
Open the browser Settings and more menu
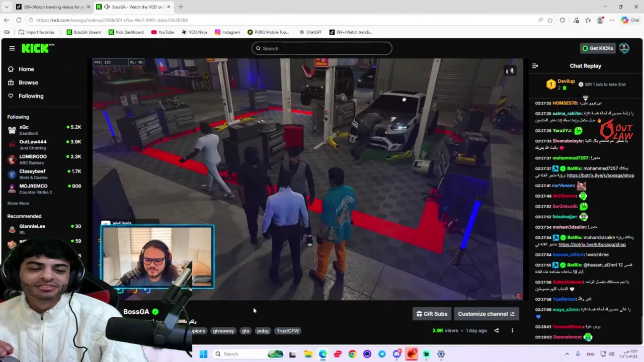click(x=612, y=20)
